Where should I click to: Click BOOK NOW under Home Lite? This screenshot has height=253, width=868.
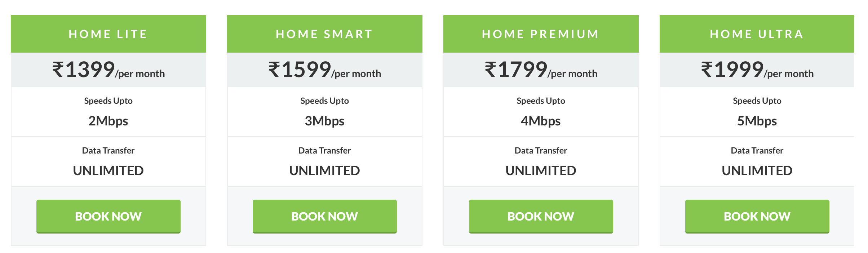[108, 216]
